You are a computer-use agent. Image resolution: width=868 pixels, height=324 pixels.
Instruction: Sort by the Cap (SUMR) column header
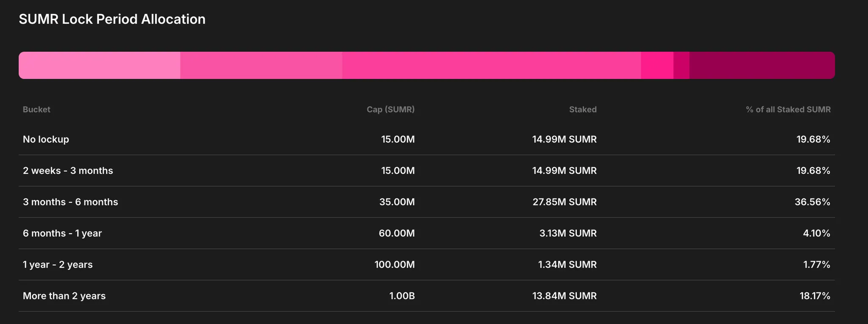390,109
